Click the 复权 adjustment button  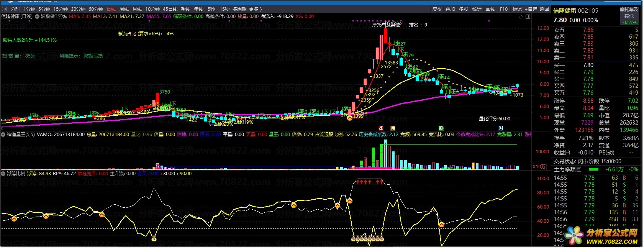coord(437,9)
